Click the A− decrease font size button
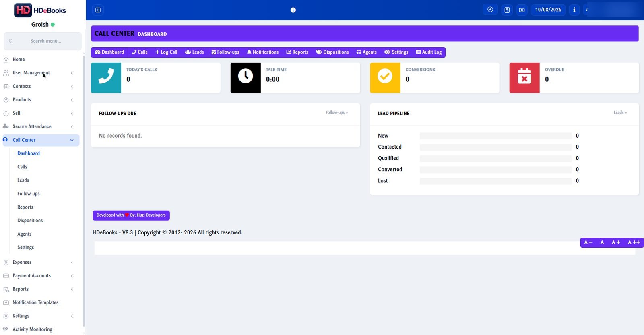This screenshot has width=644, height=335. tap(588, 242)
